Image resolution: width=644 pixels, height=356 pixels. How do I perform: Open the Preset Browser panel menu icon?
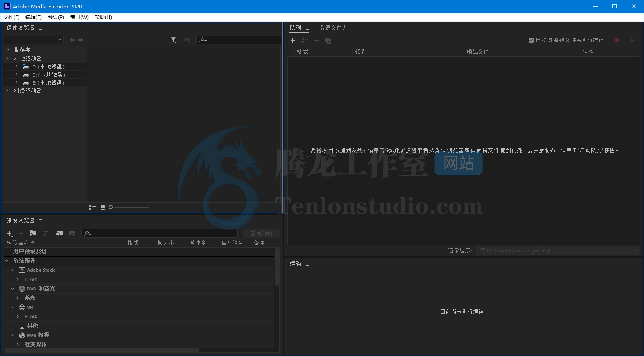(41, 221)
